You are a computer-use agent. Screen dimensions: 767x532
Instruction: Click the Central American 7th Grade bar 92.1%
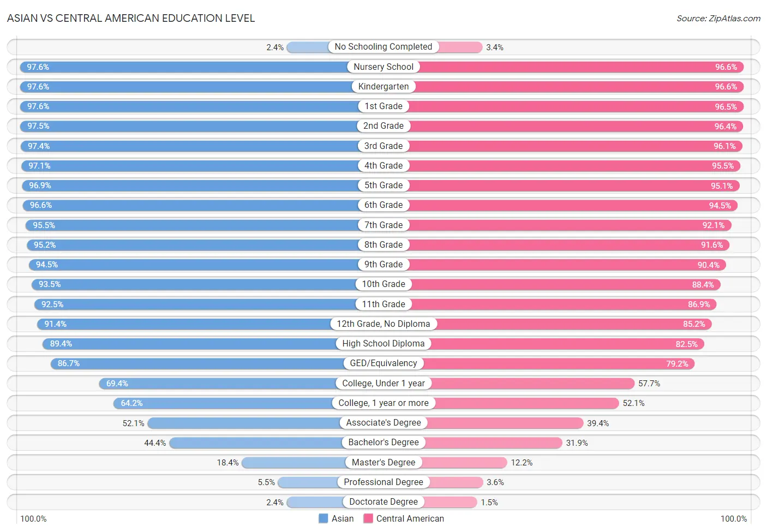(x=558, y=225)
